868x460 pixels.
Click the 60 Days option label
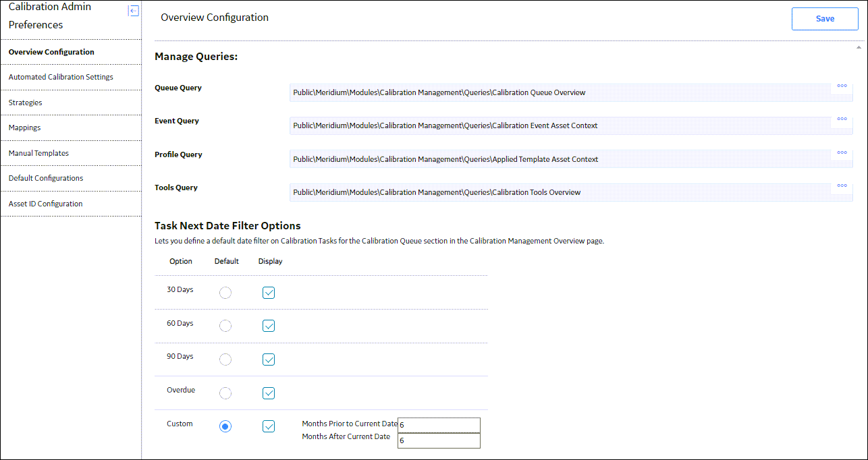coord(180,323)
